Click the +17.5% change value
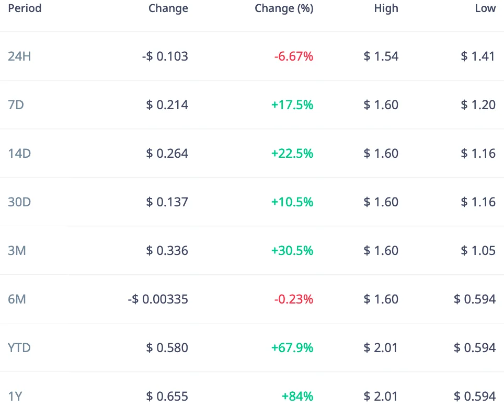This screenshot has height=420, width=504. coord(292,105)
